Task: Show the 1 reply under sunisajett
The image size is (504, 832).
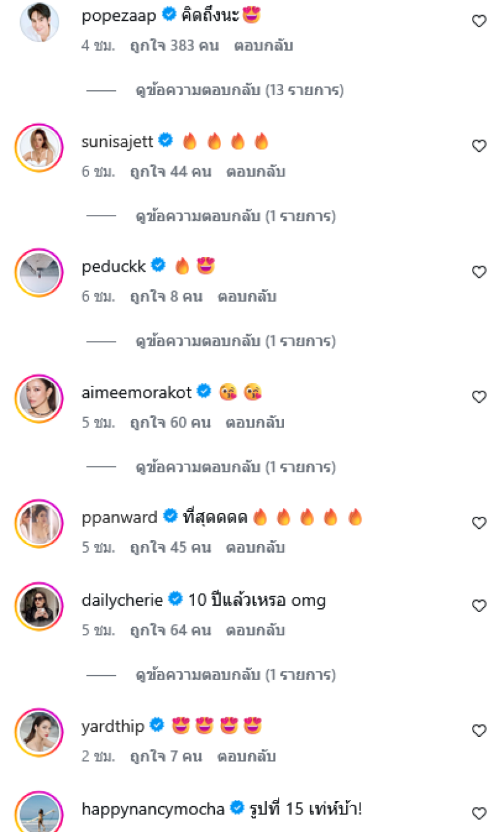Action: (236, 217)
